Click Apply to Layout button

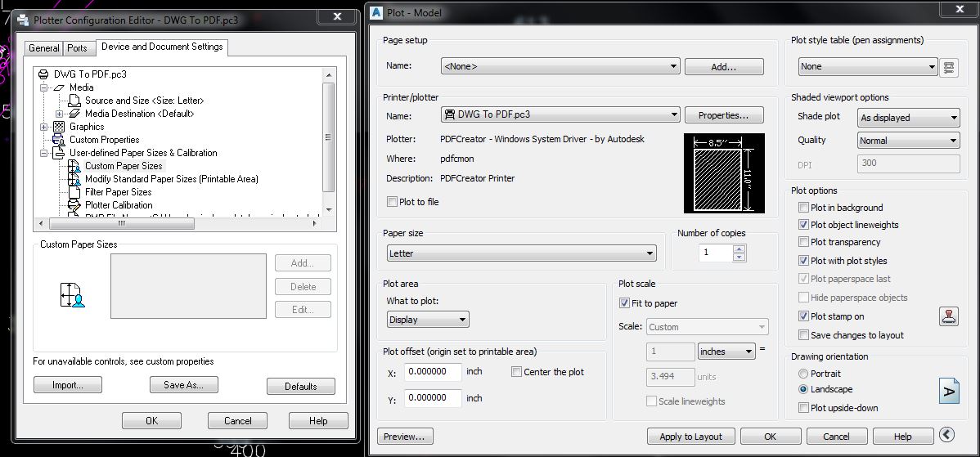[690, 437]
